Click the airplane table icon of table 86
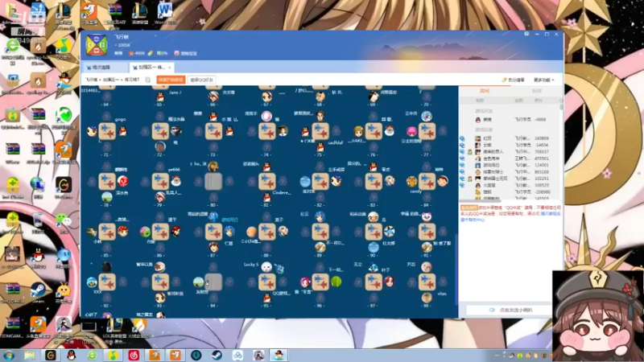Image resolution: width=644 pixels, height=362 pixels. (x=160, y=232)
